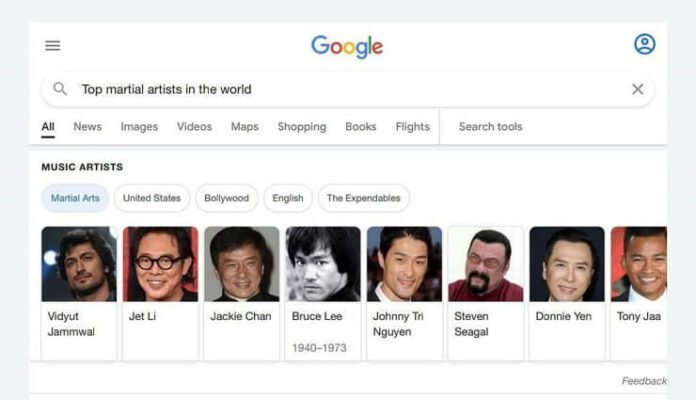Image resolution: width=696 pixels, height=400 pixels.
Task: Click the magnifying glass search icon
Action: point(60,89)
